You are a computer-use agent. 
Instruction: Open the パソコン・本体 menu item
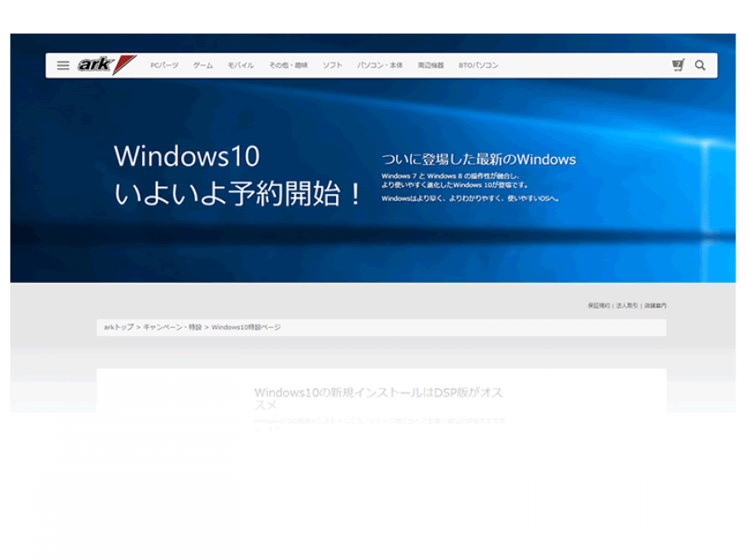[379, 66]
